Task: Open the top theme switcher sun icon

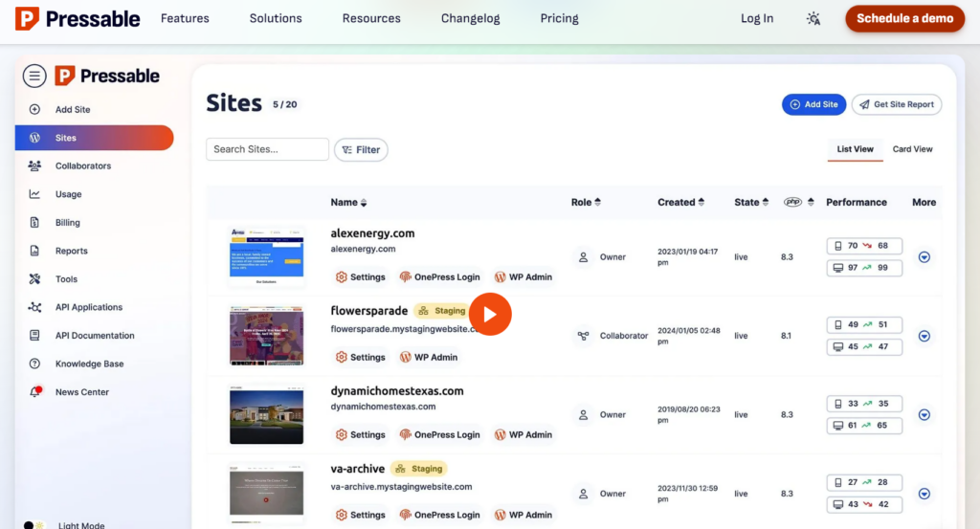Action: [813, 19]
